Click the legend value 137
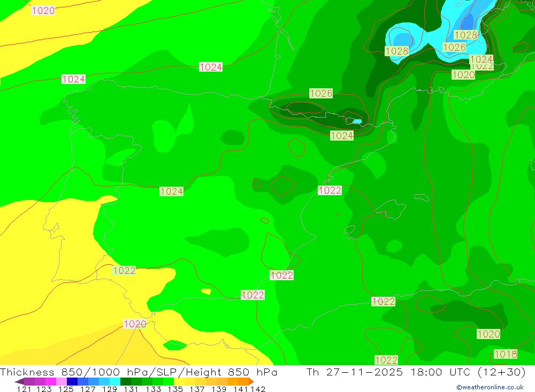 (197, 389)
